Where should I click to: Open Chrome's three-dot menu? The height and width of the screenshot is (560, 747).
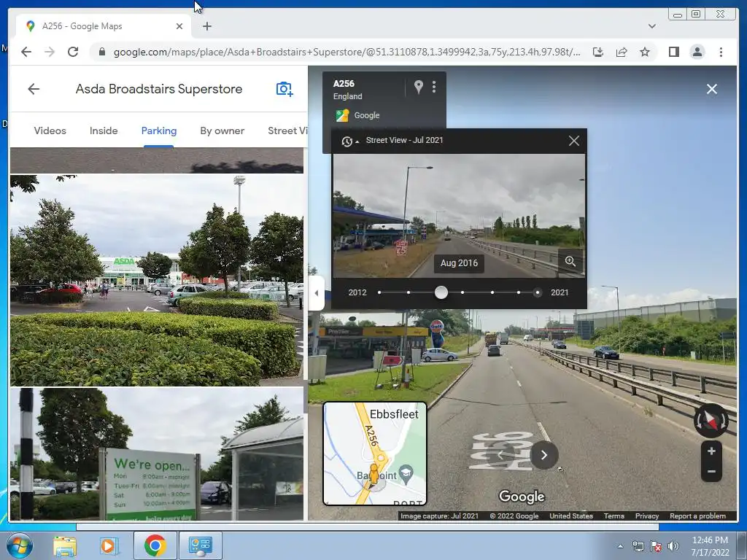(721, 52)
